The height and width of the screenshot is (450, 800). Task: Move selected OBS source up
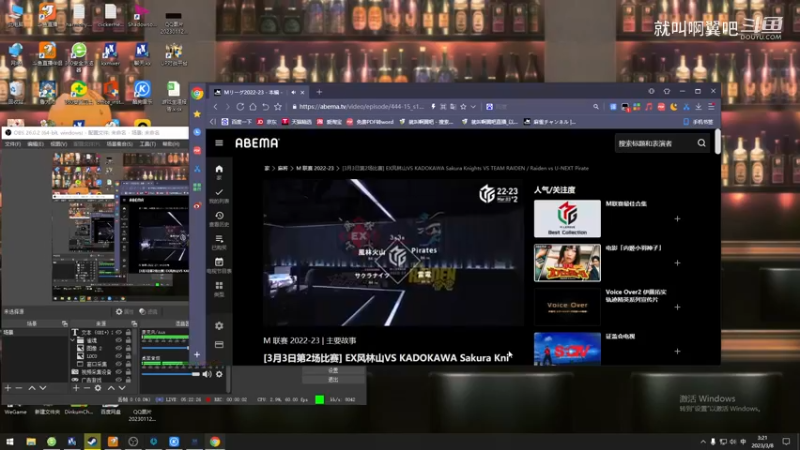111,388
